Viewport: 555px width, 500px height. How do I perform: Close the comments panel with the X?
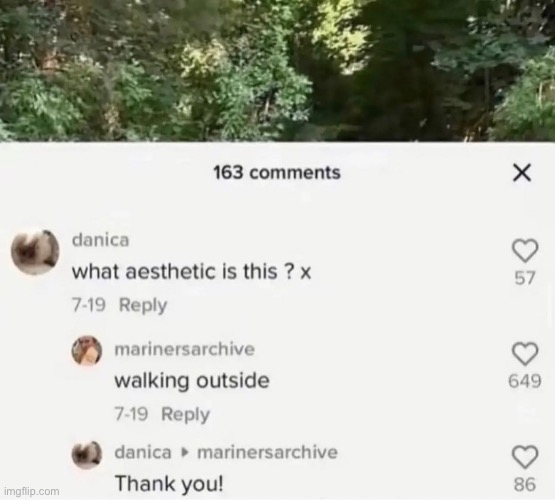pos(522,173)
